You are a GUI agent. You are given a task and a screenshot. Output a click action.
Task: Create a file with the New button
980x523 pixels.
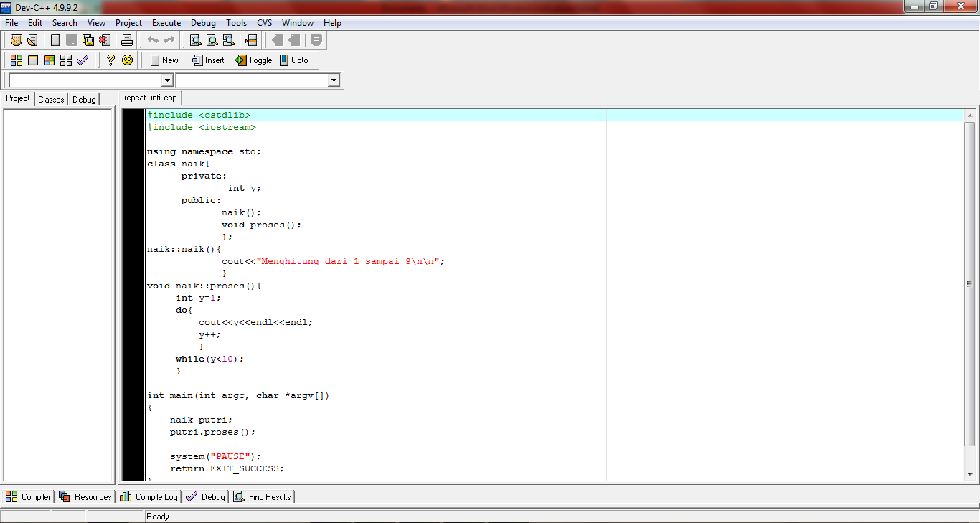pos(164,60)
